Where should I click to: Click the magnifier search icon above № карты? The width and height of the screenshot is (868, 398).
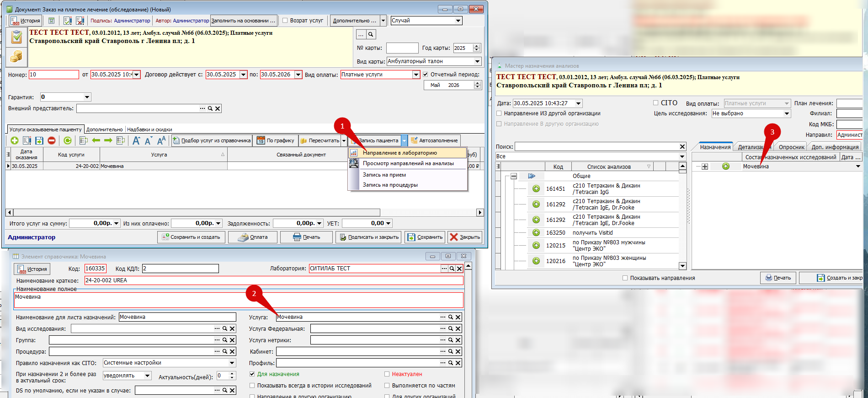[x=371, y=34]
